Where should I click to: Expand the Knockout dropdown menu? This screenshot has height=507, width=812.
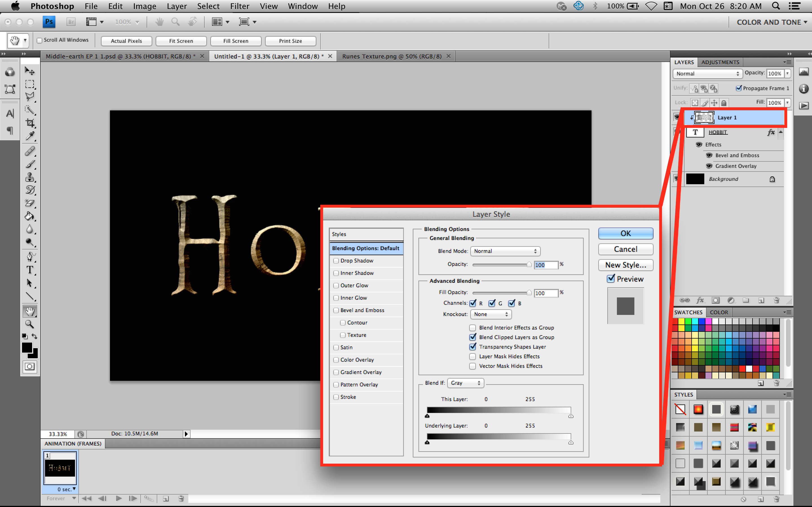pos(491,314)
